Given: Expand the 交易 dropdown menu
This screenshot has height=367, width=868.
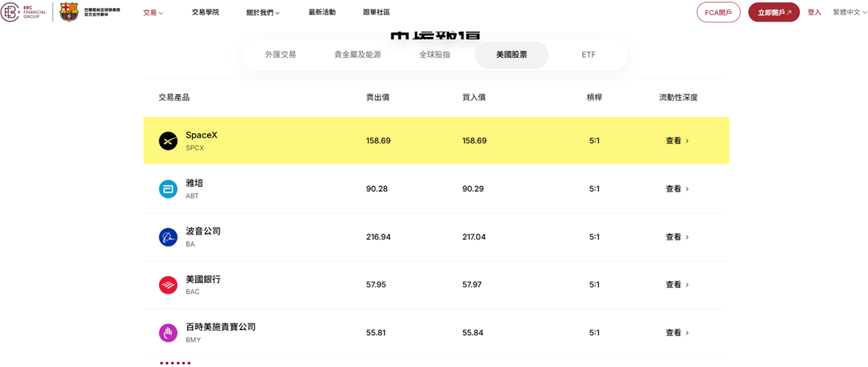Looking at the screenshot, I should tap(153, 12).
